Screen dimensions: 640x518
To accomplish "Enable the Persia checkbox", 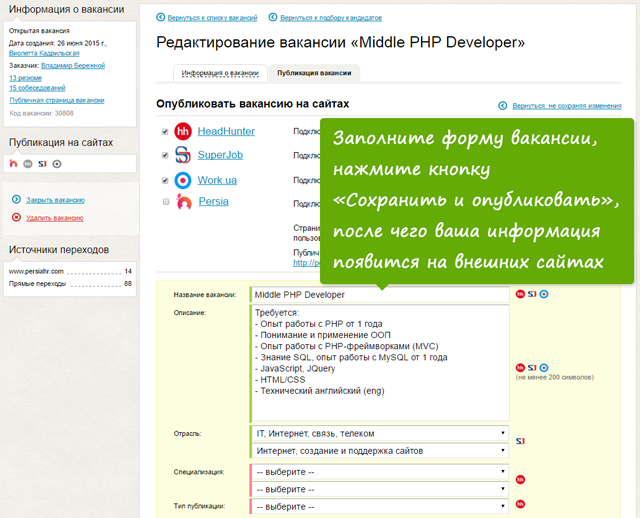I will tap(166, 202).
